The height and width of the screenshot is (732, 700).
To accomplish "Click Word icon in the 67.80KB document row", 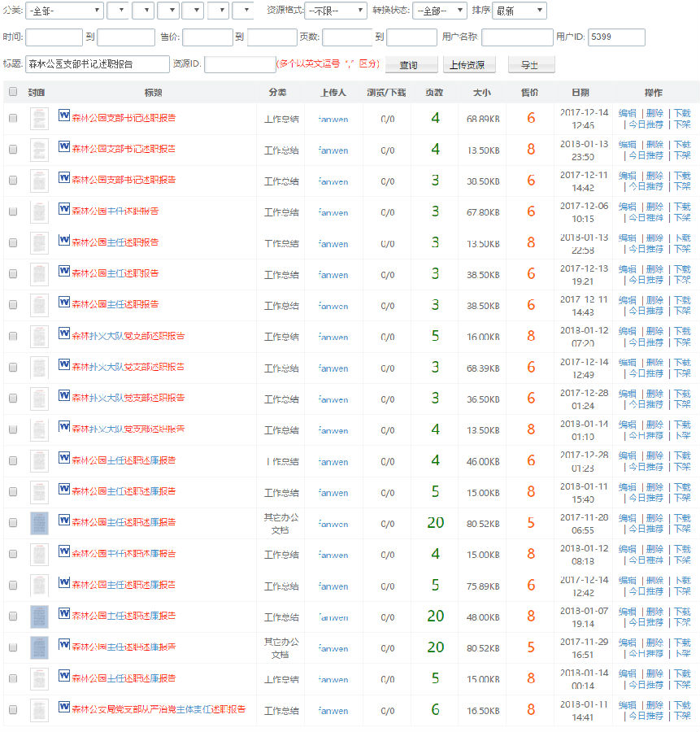I will (x=64, y=209).
